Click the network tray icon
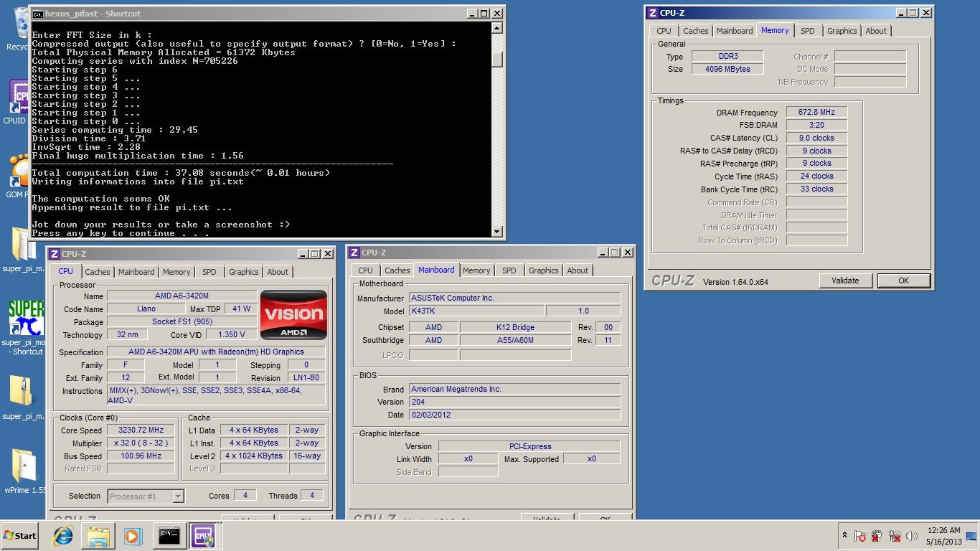The width and height of the screenshot is (980, 551). pyautogui.click(x=895, y=536)
